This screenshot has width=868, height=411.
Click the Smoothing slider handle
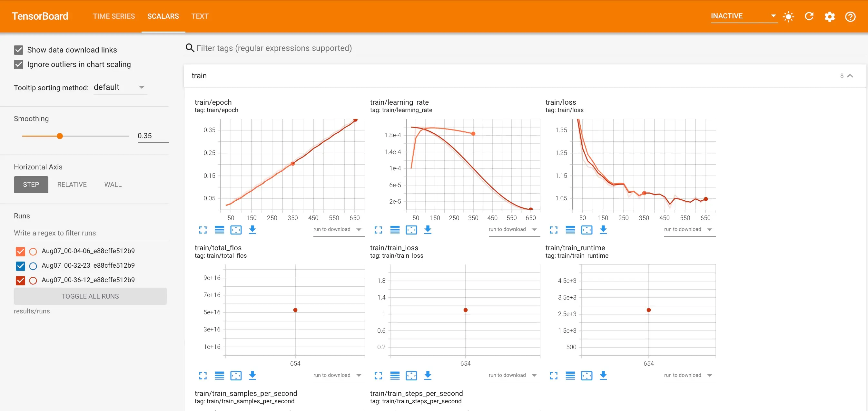pos(60,136)
